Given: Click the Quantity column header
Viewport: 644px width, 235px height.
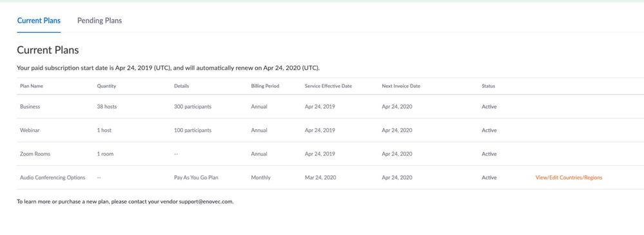Looking at the screenshot, I should tap(106, 86).
